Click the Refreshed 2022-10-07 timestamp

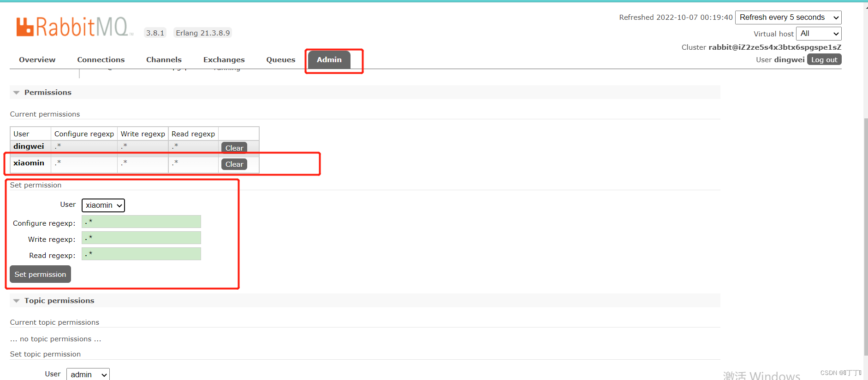(x=676, y=18)
